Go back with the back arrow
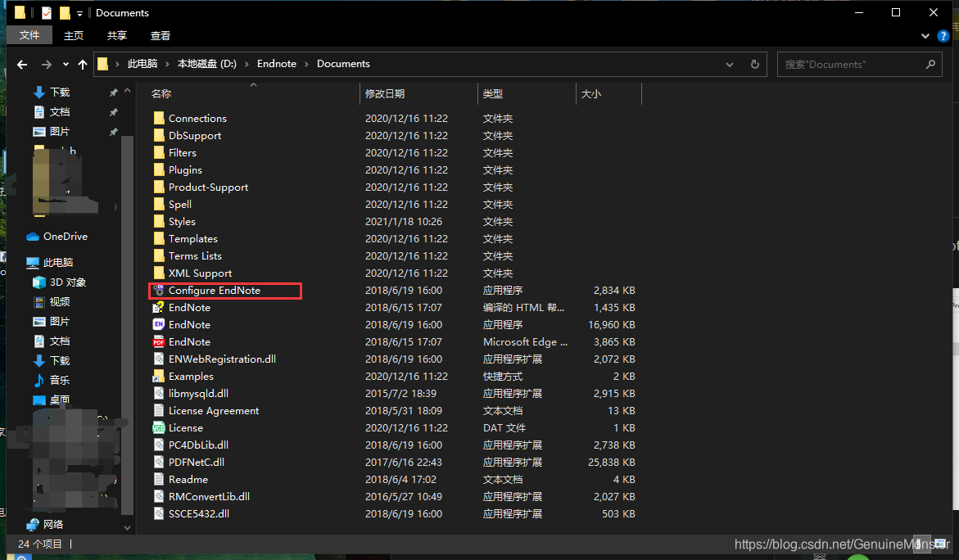Image resolution: width=959 pixels, height=560 pixels. [x=23, y=64]
